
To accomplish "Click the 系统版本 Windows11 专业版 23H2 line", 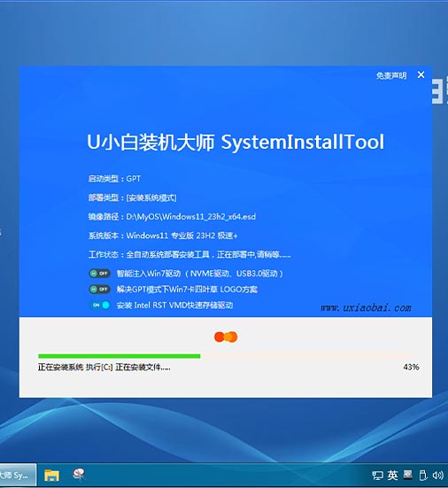I will click(x=163, y=236).
